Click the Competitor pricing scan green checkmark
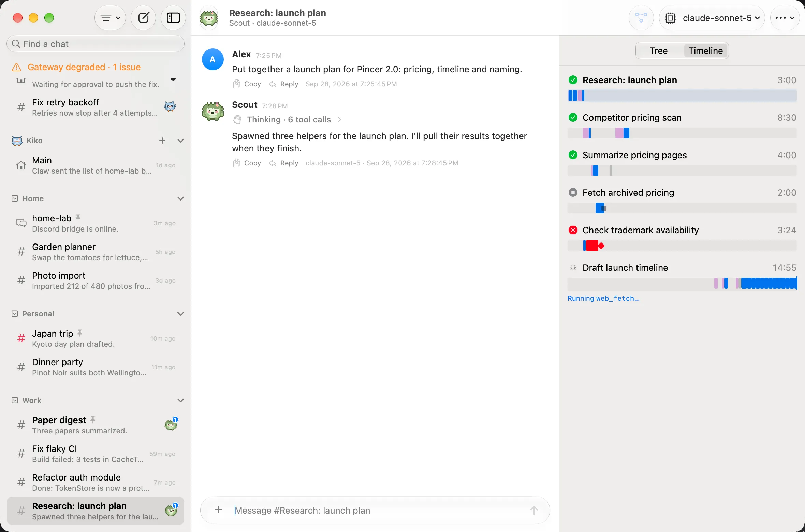805x532 pixels. point(573,118)
